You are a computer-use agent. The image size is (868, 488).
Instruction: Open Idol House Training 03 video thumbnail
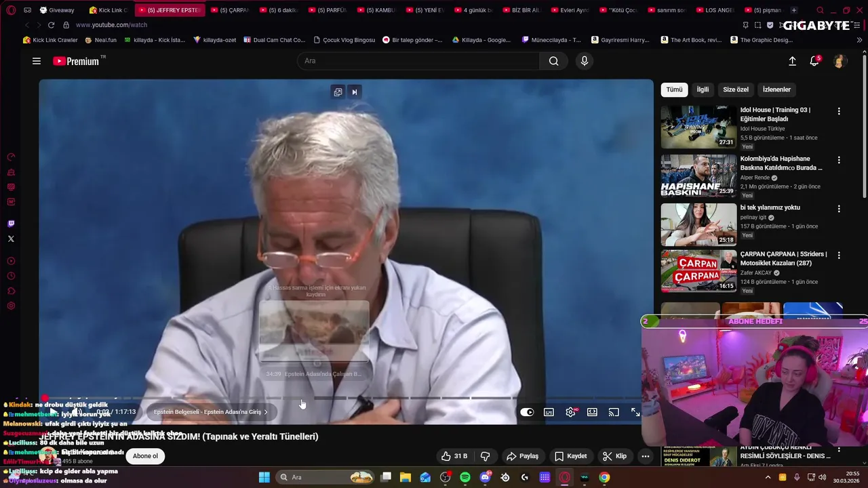tap(698, 127)
